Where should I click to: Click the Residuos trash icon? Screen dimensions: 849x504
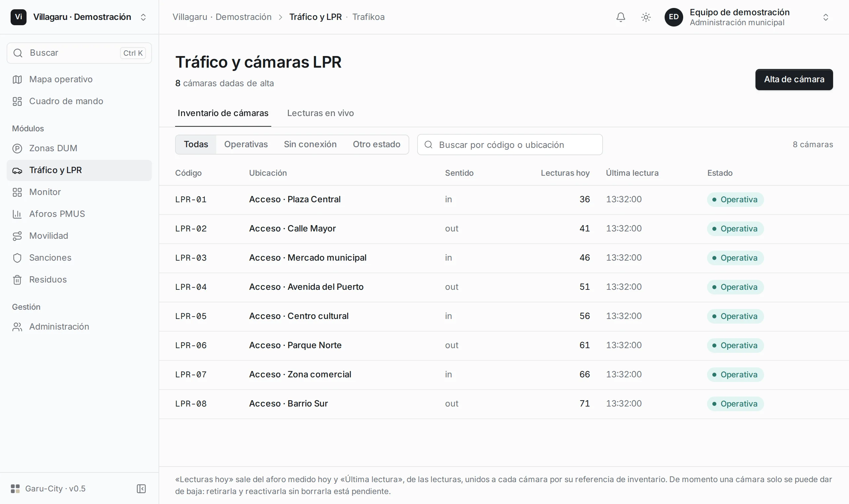[17, 280]
